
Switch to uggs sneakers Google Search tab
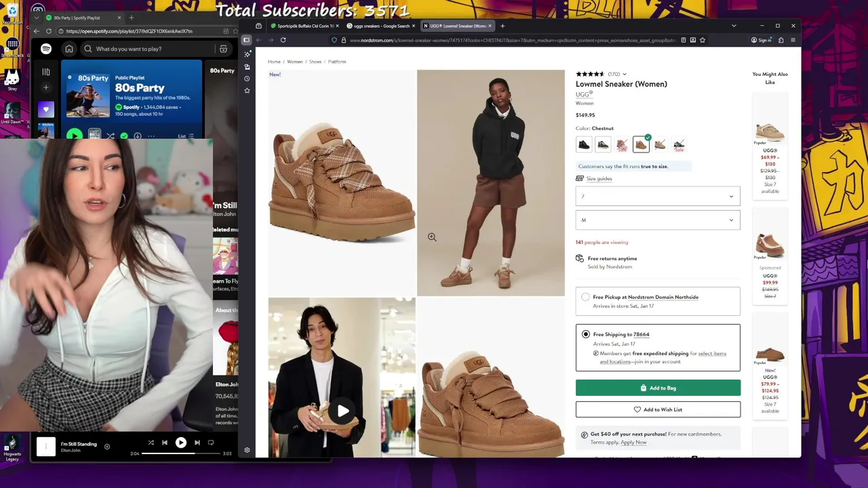381,26
